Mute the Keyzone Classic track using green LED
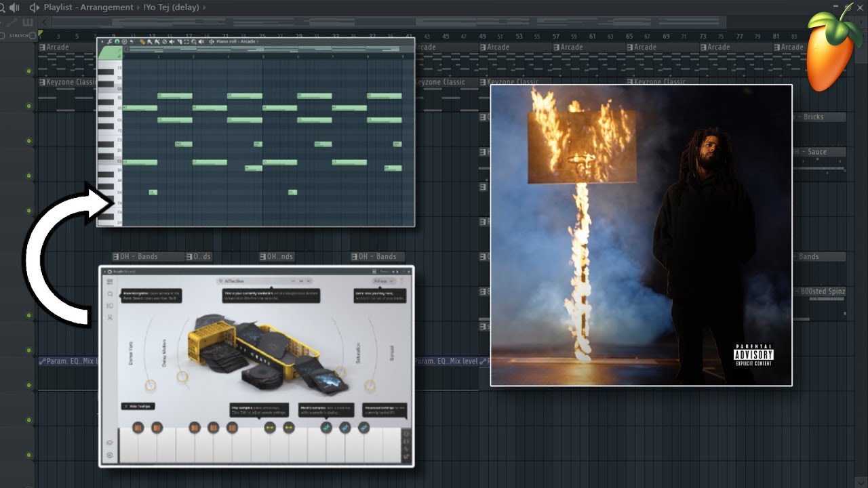Screen dimensions: 868x488 click(28, 106)
